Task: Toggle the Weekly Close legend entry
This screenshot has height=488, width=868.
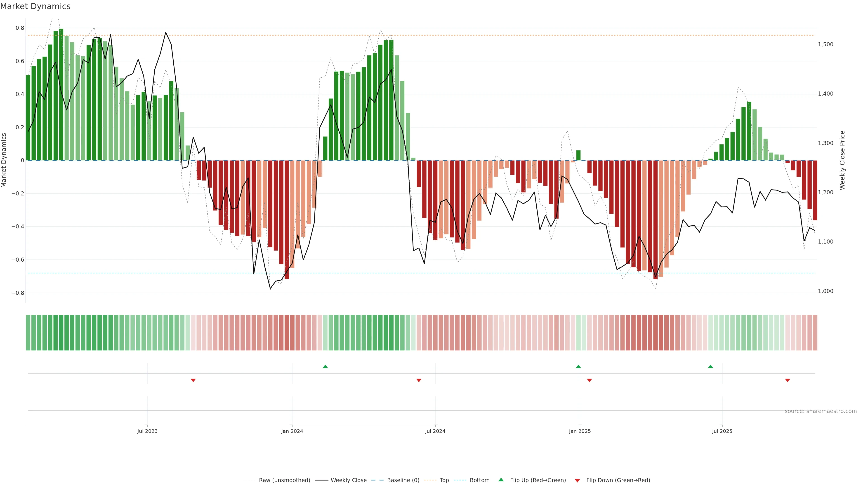Action: 348,480
